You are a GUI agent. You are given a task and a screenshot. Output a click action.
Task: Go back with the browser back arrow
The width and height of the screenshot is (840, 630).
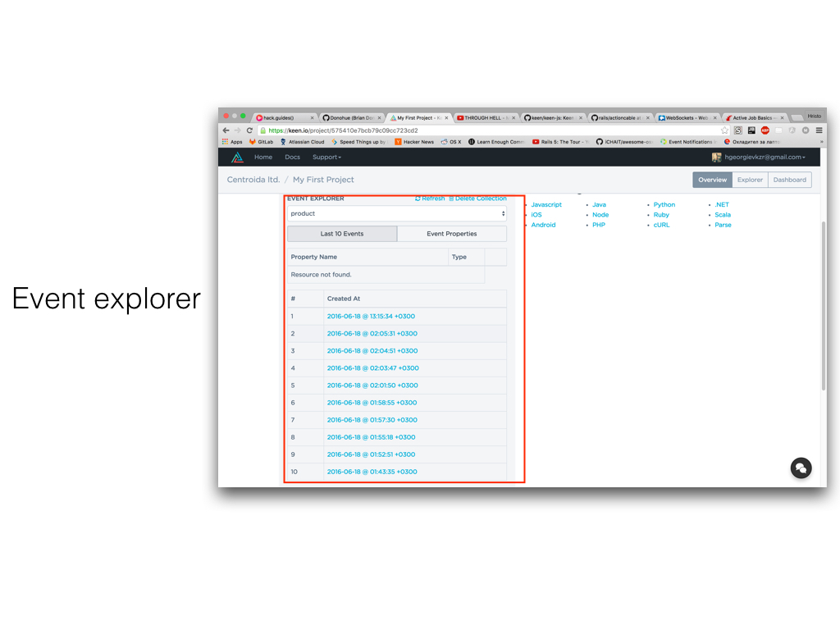click(226, 130)
